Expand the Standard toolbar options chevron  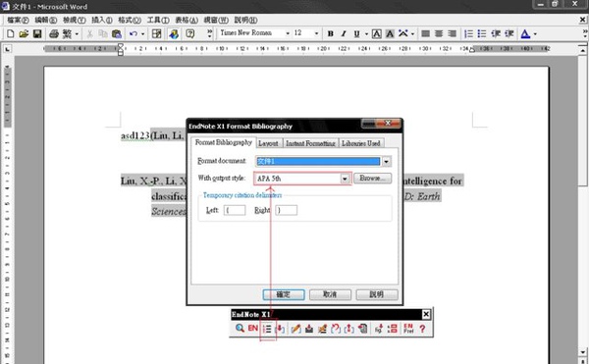pyautogui.click(x=210, y=32)
